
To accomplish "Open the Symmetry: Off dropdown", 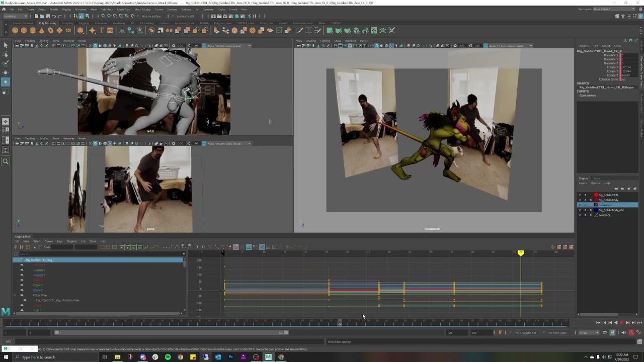I will point(186,16).
